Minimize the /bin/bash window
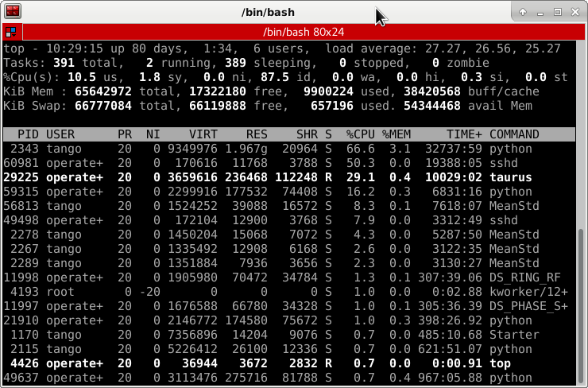This screenshot has width=588, height=388. tap(540, 12)
